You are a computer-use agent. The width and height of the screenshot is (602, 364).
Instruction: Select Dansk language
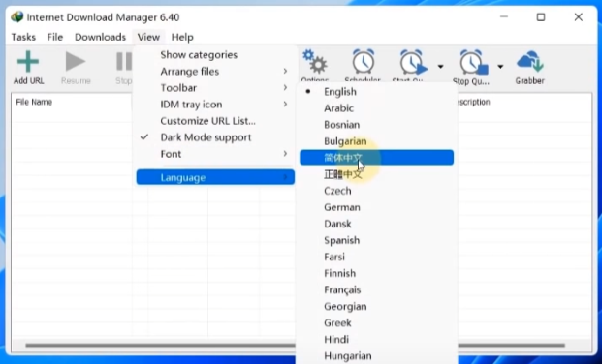[x=376, y=224]
